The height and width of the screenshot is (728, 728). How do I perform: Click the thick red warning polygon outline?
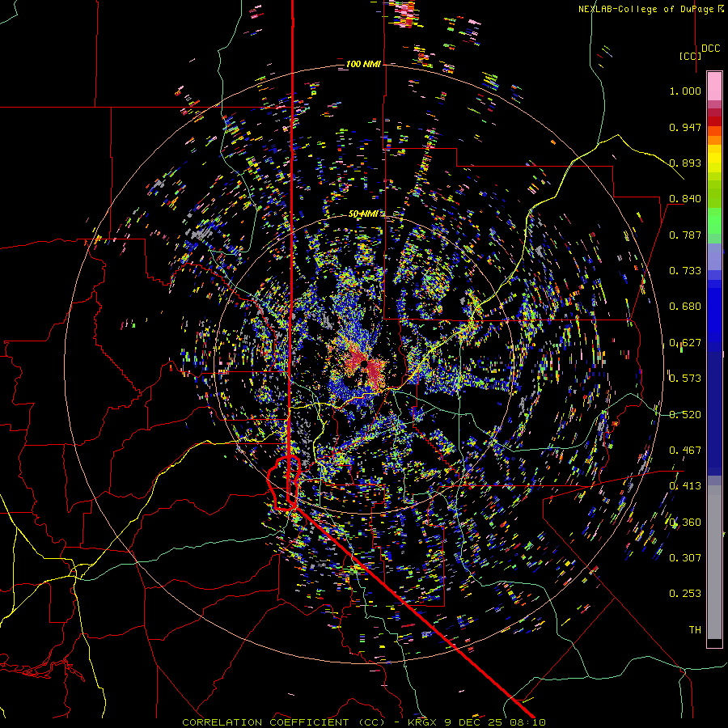[284, 483]
